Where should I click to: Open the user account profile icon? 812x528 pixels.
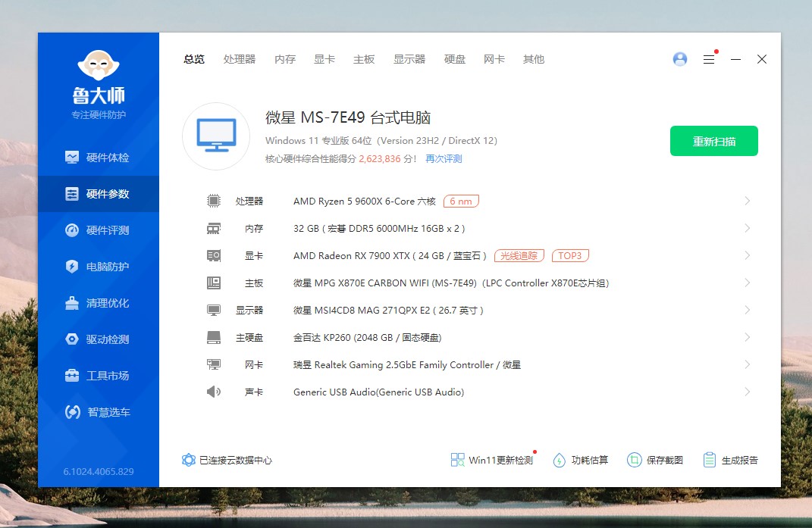pos(680,59)
